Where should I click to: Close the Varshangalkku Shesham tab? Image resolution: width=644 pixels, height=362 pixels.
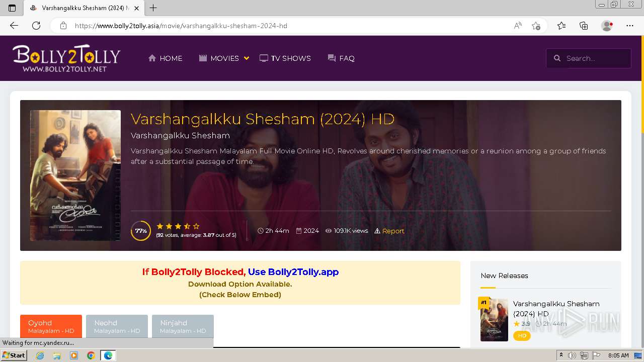(136, 8)
